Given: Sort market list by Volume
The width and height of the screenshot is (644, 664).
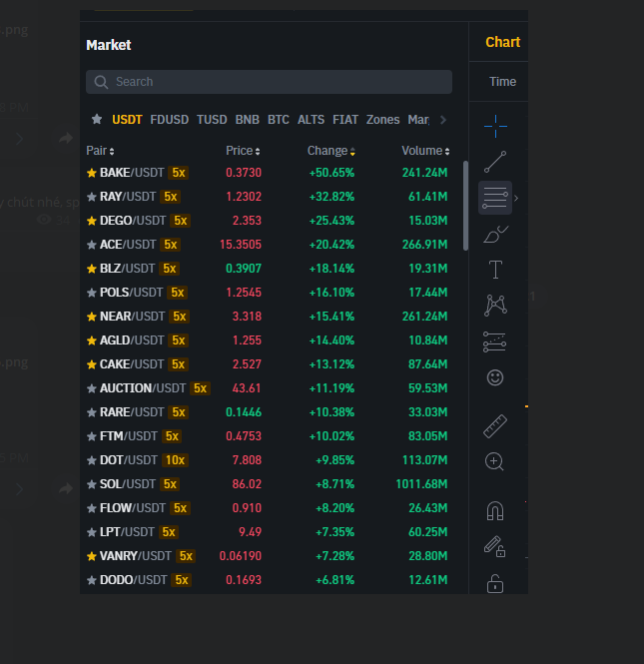Looking at the screenshot, I should 425,151.
